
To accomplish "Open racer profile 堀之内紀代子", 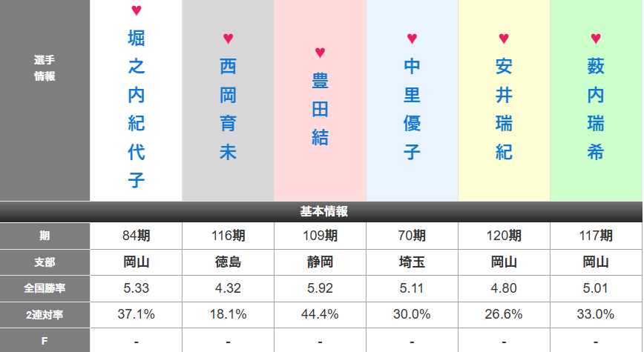I will pos(137,109).
